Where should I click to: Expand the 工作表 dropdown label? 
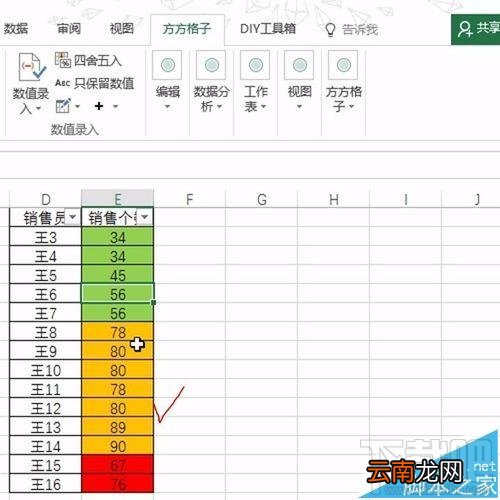click(255, 99)
